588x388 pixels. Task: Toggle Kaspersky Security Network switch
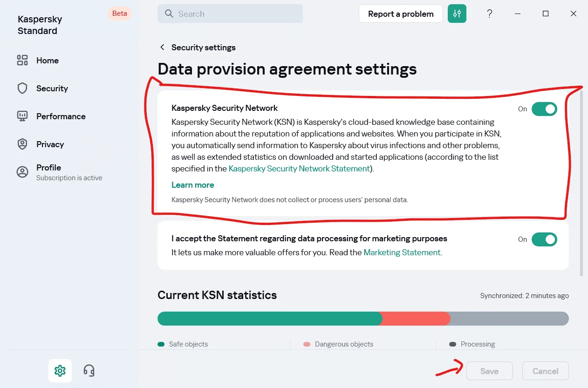(544, 109)
